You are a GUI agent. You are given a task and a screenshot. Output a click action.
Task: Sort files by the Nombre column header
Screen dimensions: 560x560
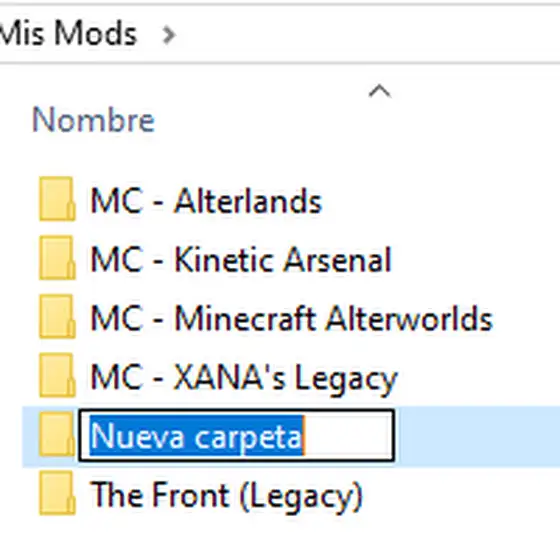94,120
